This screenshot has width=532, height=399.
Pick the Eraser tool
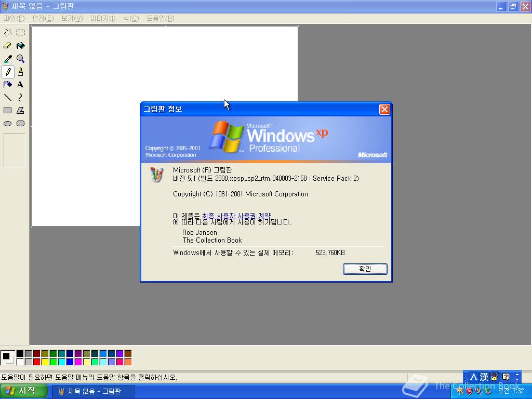click(8, 46)
